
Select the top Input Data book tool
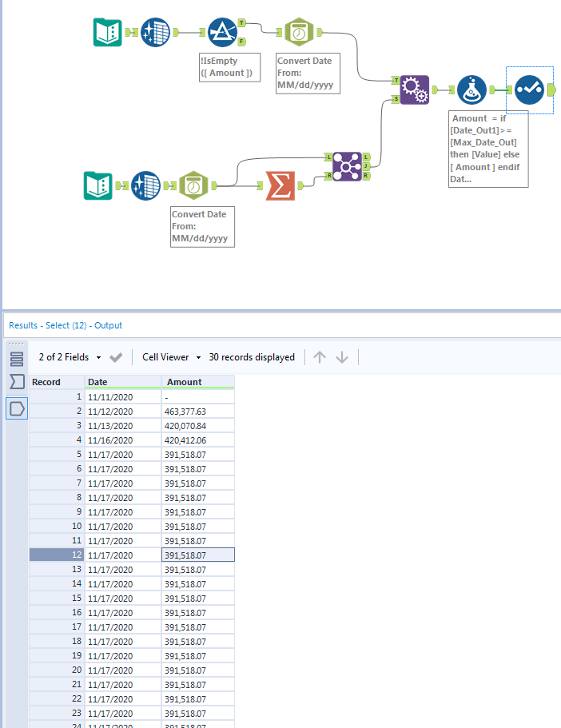107,32
